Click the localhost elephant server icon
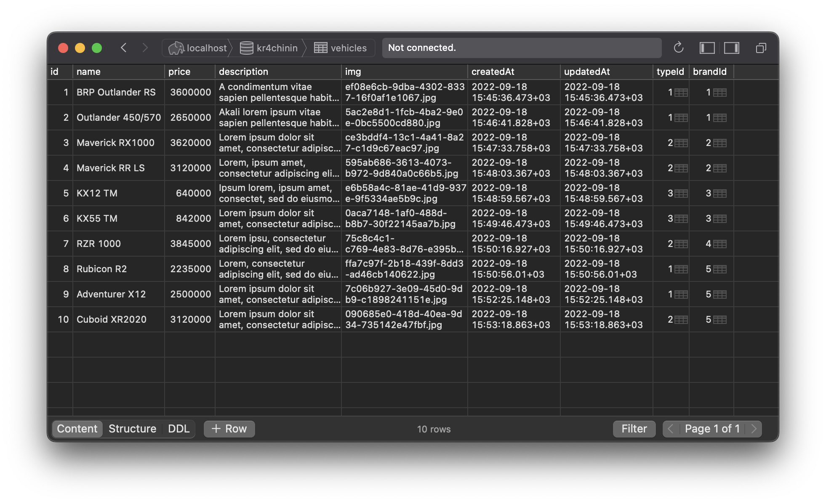This screenshot has width=826, height=504. click(x=176, y=48)
